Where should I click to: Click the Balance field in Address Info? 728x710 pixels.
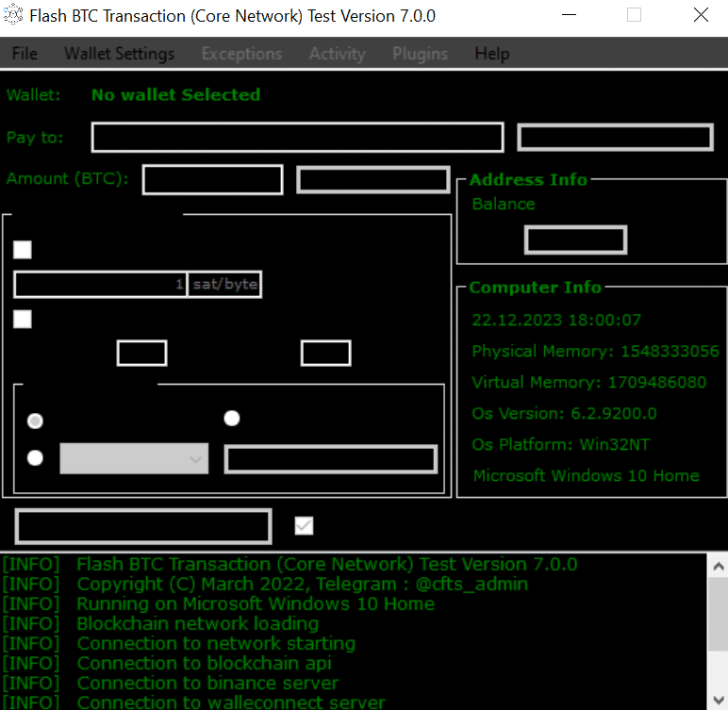point(576,240)
